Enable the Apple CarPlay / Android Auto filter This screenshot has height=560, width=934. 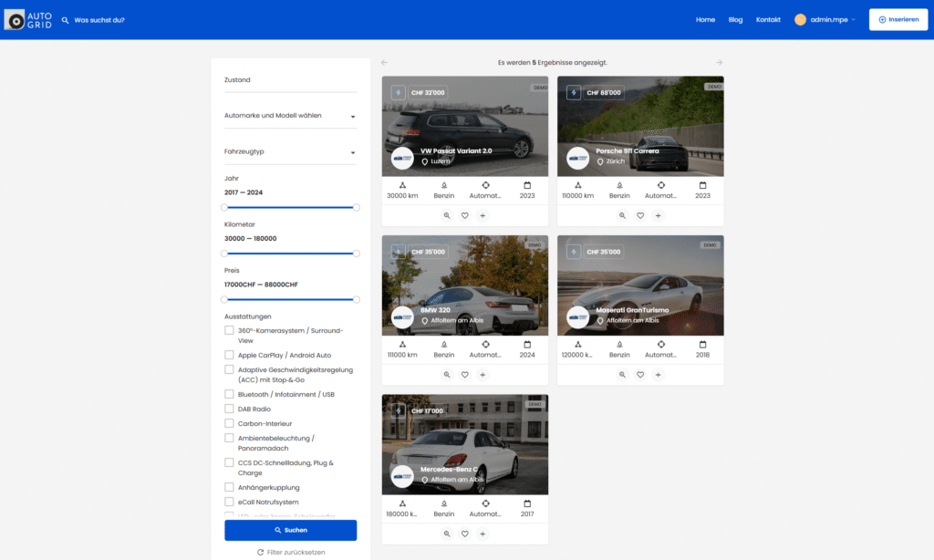coord(228,355)
